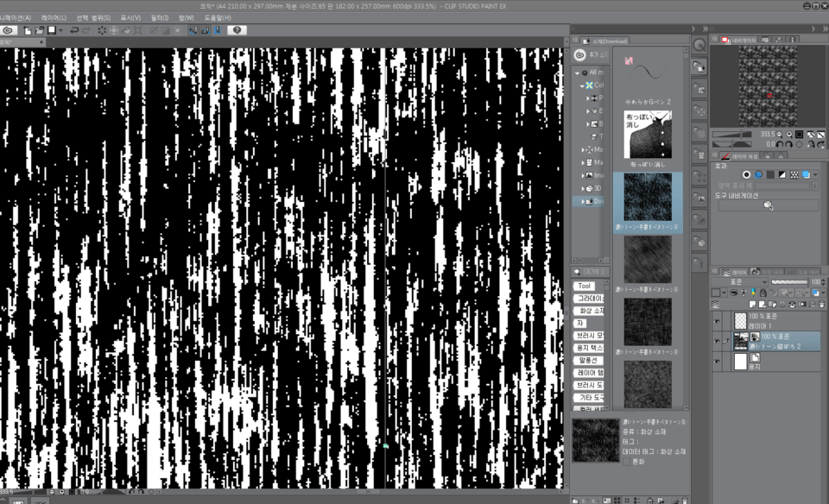829x504 pixels.
Task: Open the 표준 blending mode dropdown
Action: [x=739, y=282]
